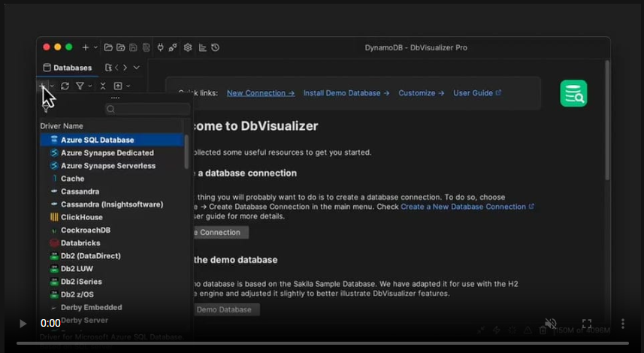Viewport: 644px width, 353px height.
Task: Click the green DbVisualizer logo icon
Action: [573, 93]
